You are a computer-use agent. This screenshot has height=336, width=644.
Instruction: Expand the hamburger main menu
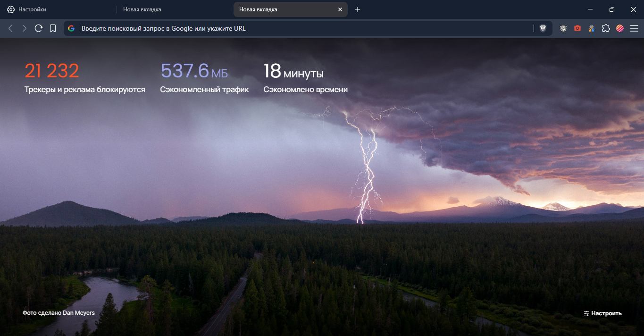click(x=634, y=28)
